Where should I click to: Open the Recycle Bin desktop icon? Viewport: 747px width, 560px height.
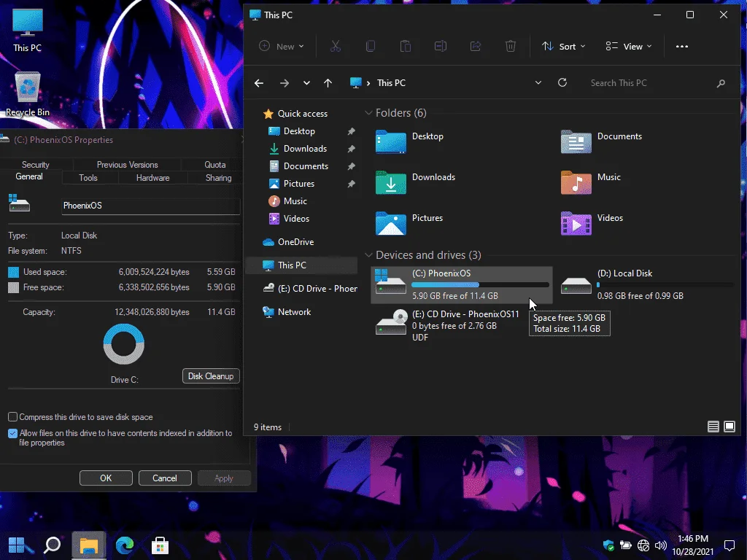coord(28,94)
